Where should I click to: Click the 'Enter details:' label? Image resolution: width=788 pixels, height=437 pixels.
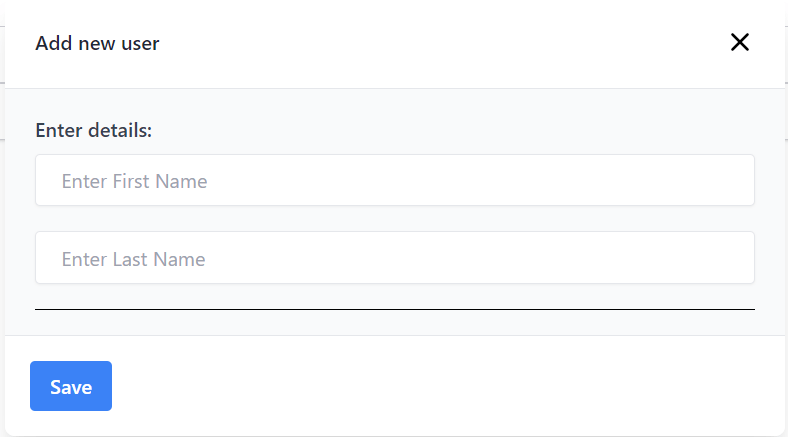[93, 130]
